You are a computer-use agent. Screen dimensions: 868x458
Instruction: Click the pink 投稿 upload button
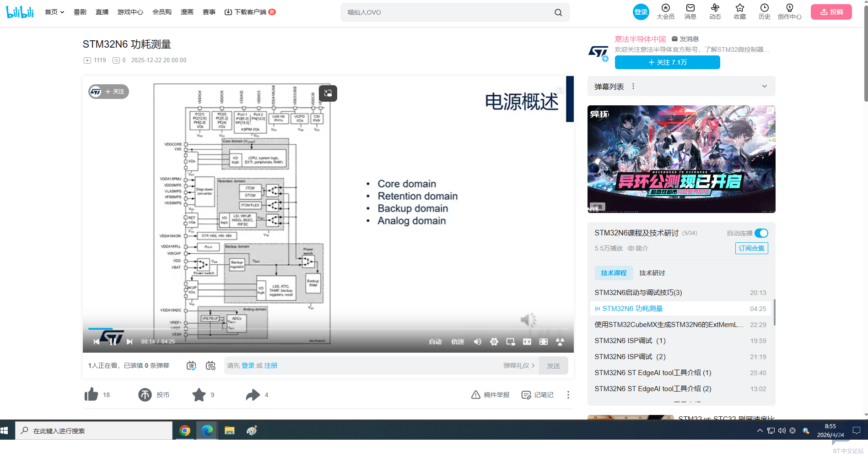[x=831, y=12]
